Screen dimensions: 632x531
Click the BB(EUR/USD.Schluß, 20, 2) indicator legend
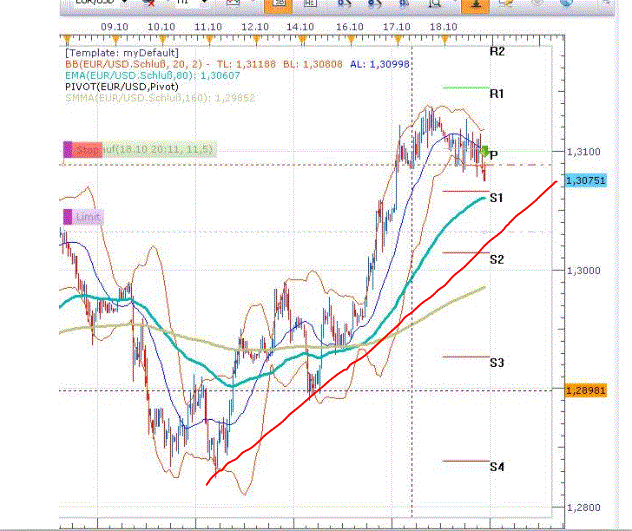click(133, 64)
